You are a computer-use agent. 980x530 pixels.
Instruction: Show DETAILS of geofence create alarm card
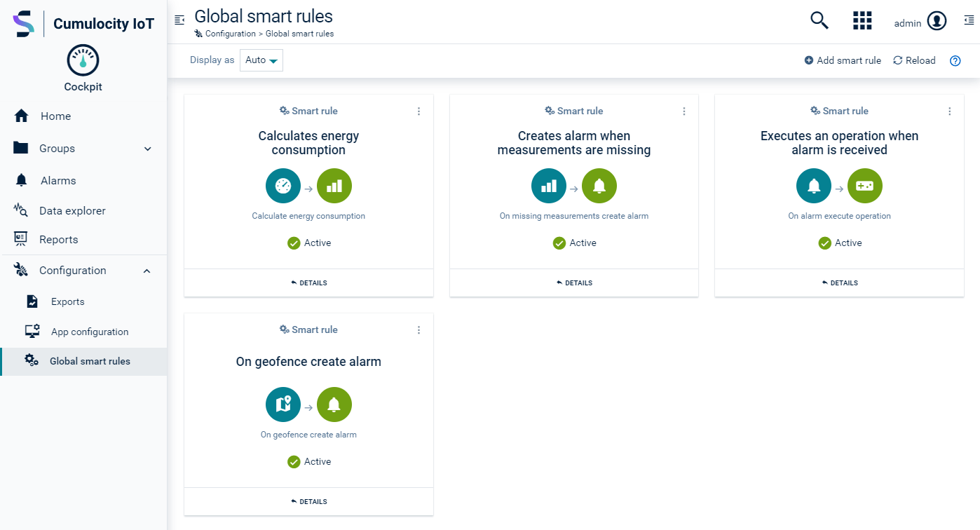pyautogui.click(x=308, y=502)
